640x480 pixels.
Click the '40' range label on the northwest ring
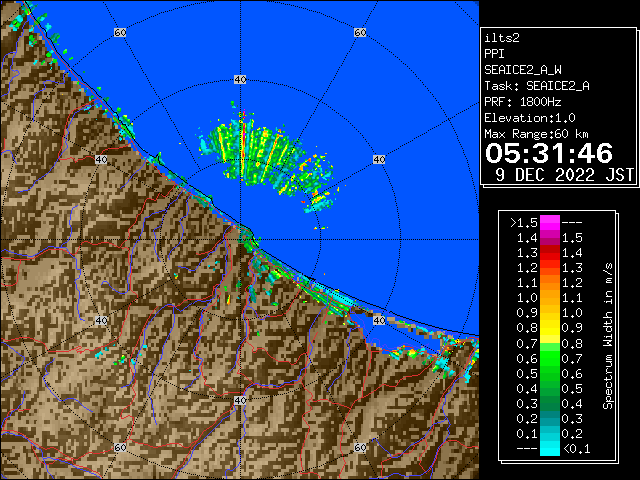101,160
